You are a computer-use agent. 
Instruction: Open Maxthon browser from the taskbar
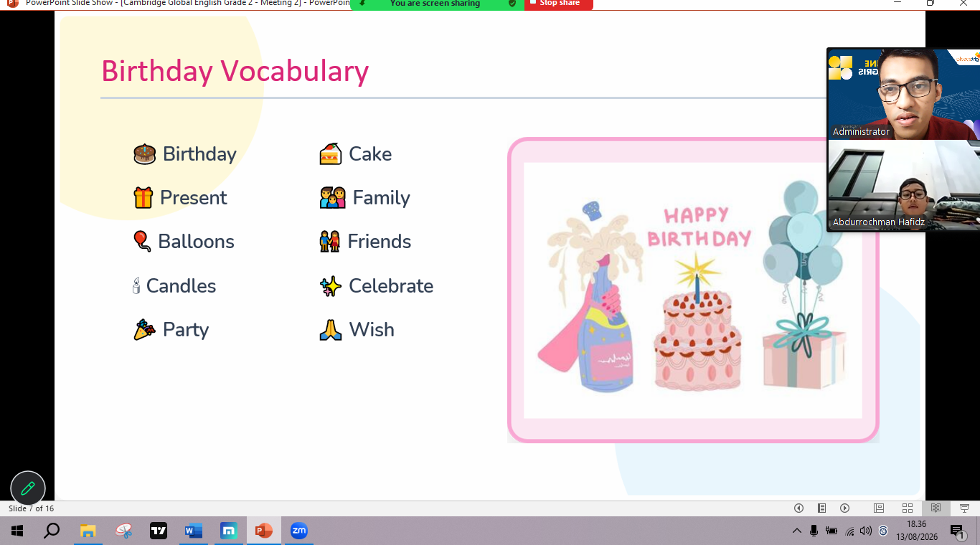coord(229,531)
